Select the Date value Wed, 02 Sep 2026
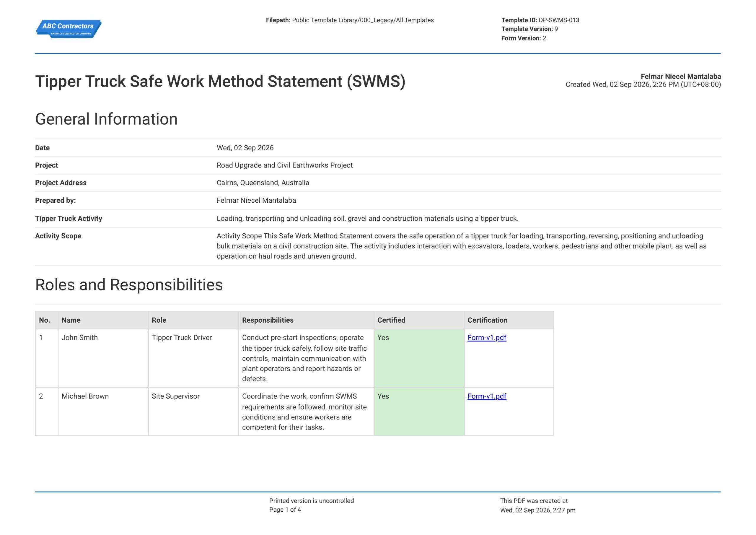The image size is (756, 535). click(245, 148)
